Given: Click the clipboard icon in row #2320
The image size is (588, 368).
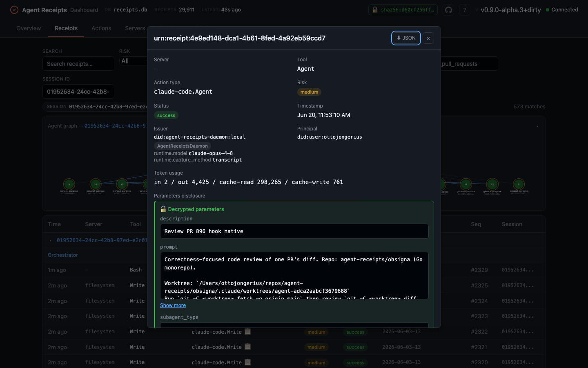Looking at the screenshot, I should click(248, 362).
